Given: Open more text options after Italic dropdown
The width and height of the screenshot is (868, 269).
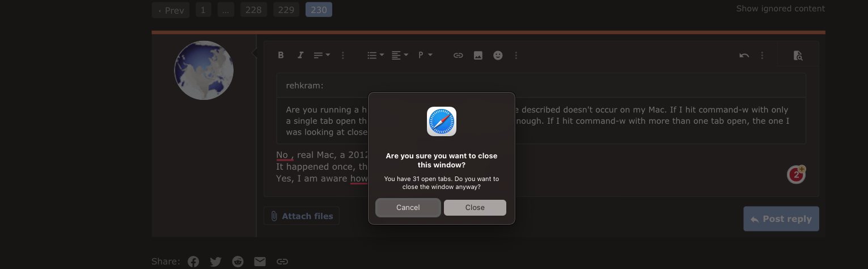Looking at the screenshot, I should 342,55.
